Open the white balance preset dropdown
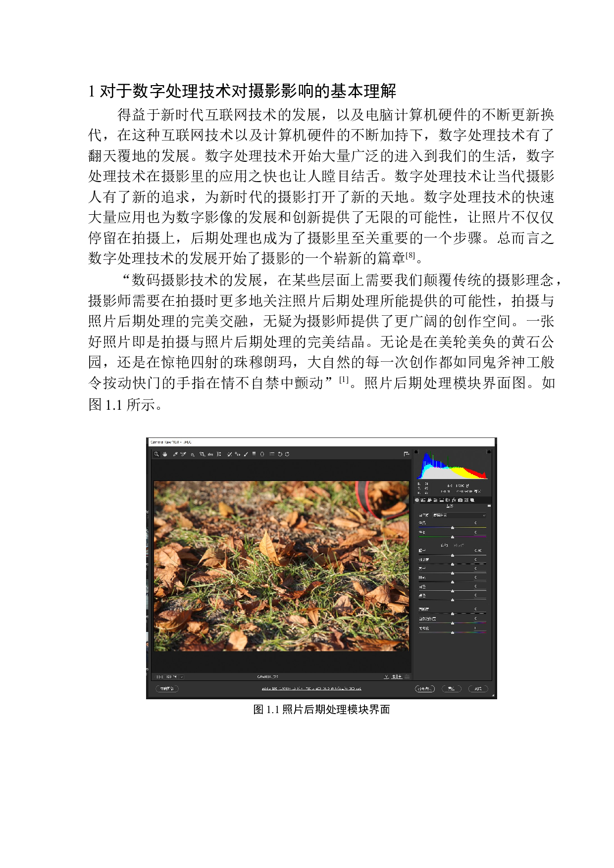 click(x=459, y=515)
